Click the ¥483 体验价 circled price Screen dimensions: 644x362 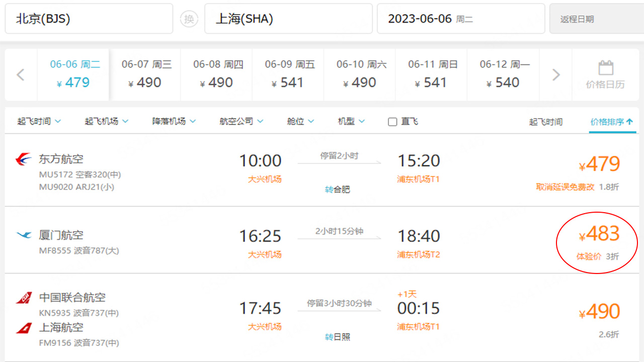pyautogui.click(x=599, y=233)
